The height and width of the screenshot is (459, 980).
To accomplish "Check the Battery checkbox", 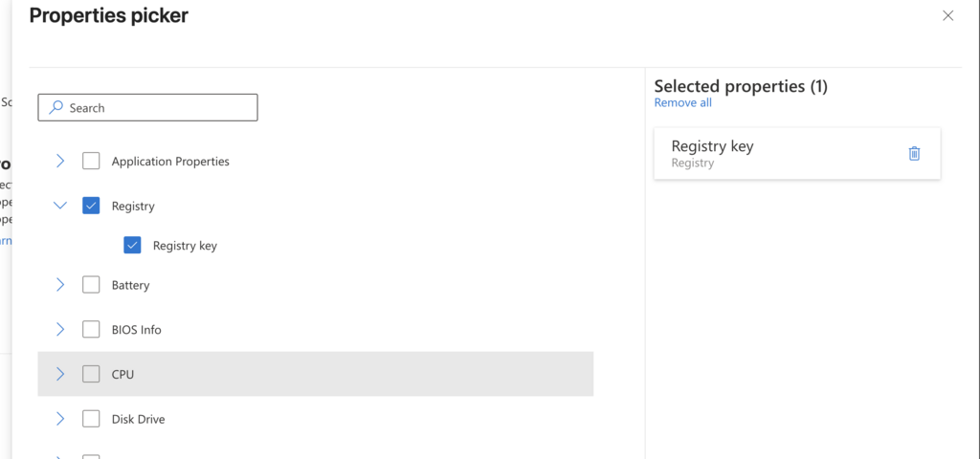I will (91, 285).
